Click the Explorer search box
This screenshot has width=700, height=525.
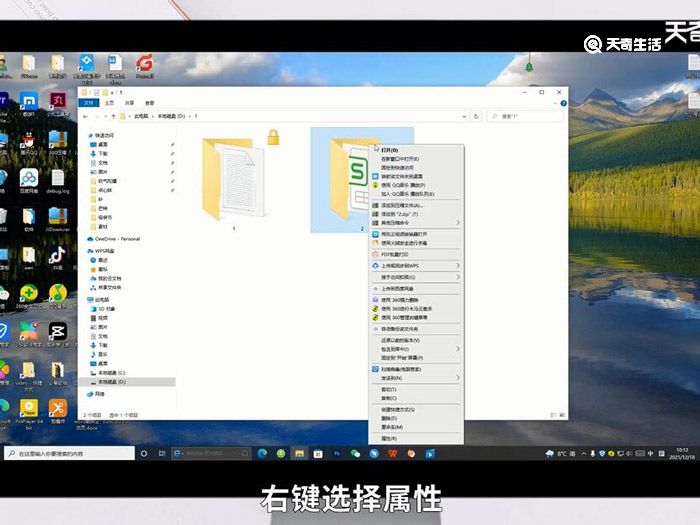(x=525, y=117)
